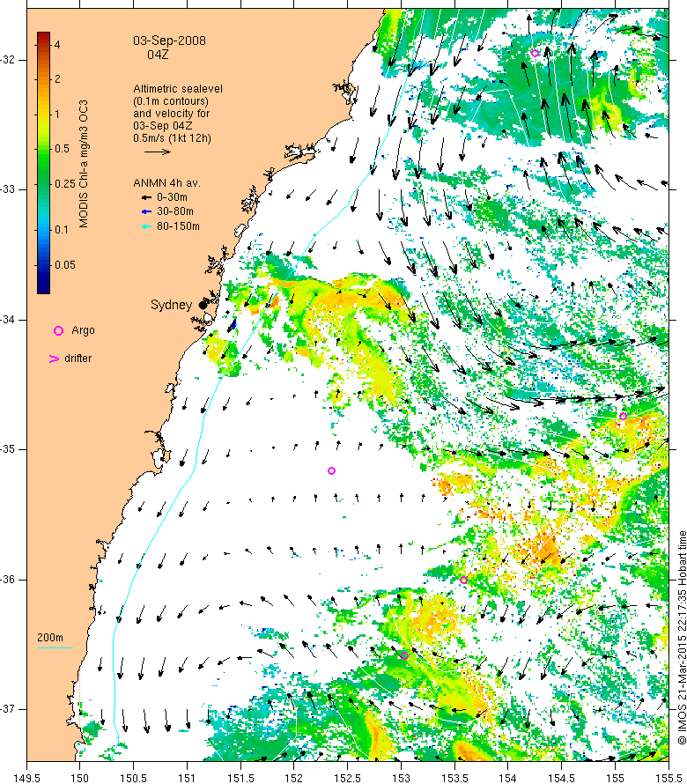This screenshot has height=784, width=687.
Task: Click the Argo float marker near 34.7S 155E
Action: click(623, 416)
